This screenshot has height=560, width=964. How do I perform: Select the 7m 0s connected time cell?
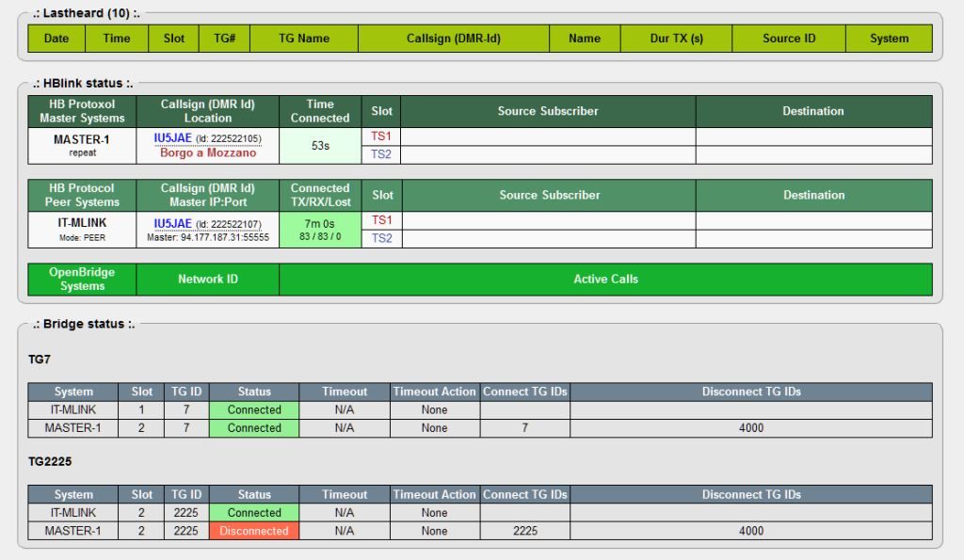(320, 230)
